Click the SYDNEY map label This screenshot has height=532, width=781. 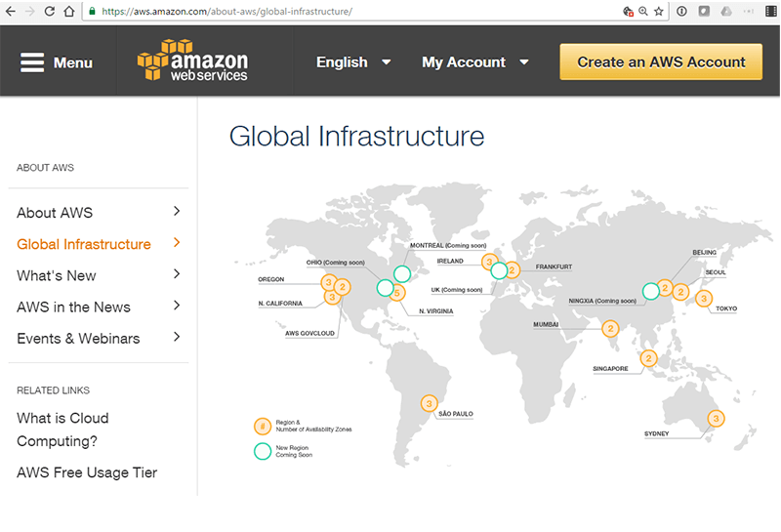(x=656, y=433)
